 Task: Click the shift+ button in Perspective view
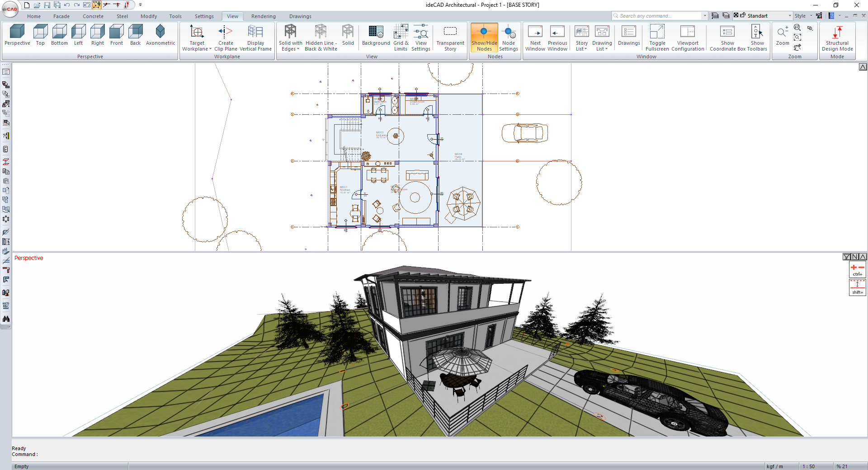pos(858,288)
